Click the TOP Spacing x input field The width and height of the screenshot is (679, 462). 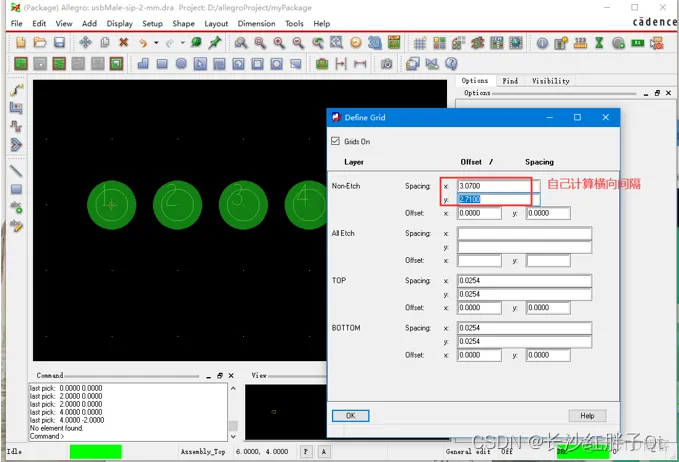coord(524,281)
